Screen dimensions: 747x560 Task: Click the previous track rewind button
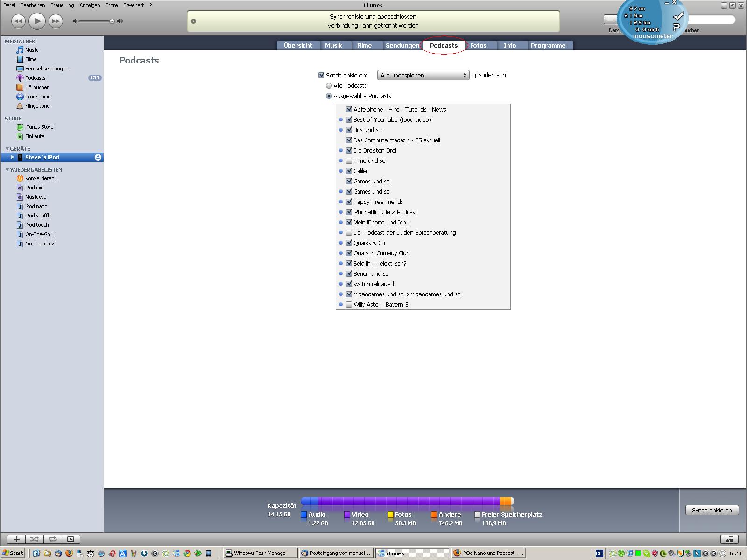[x=18, y=21]
